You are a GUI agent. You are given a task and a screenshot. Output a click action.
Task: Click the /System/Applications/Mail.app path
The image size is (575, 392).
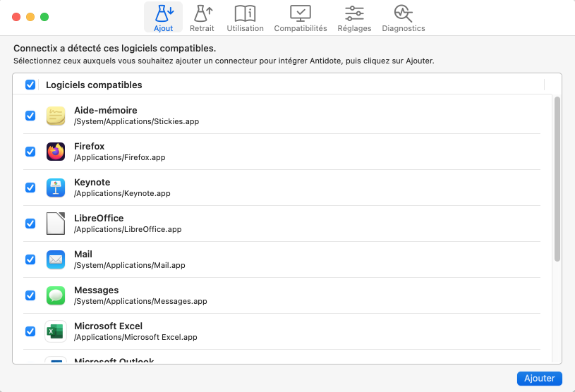pos(129,265)
